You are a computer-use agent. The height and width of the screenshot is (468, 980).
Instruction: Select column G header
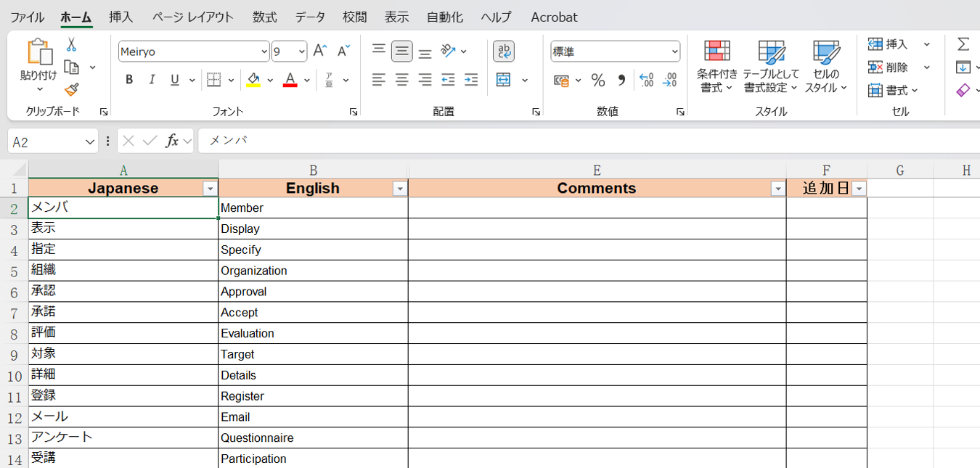[x=900, y=171]
